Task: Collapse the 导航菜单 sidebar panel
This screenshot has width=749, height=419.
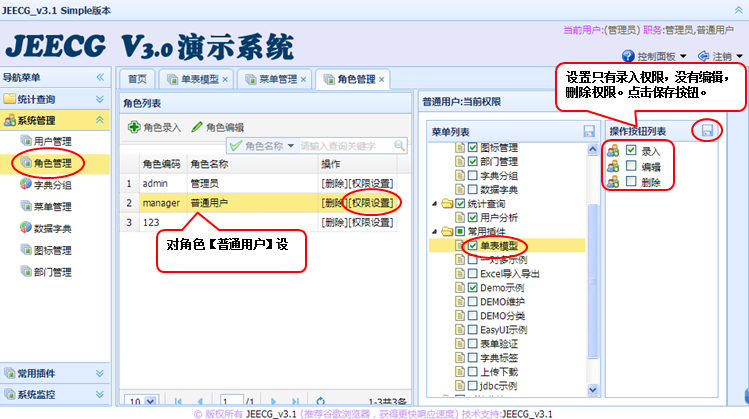Action: click(100, 77)
